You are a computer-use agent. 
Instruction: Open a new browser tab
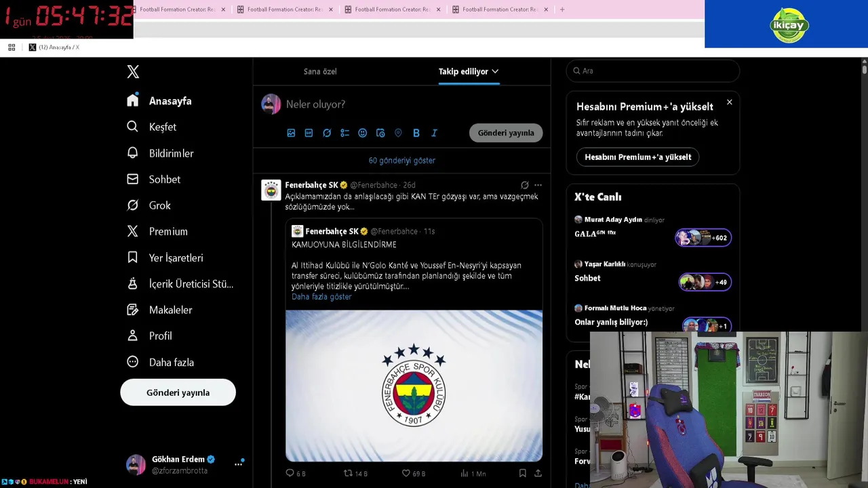point(561,9)
